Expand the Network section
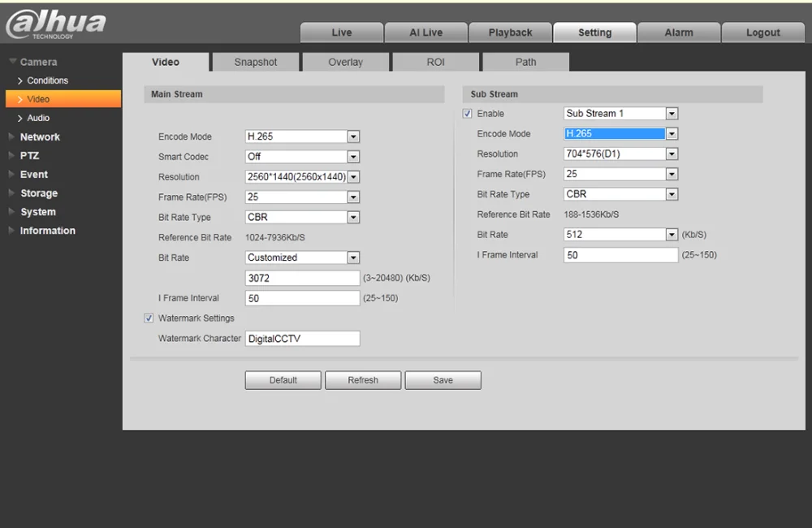The image size is (812, 528). click(x=34, y=136)
